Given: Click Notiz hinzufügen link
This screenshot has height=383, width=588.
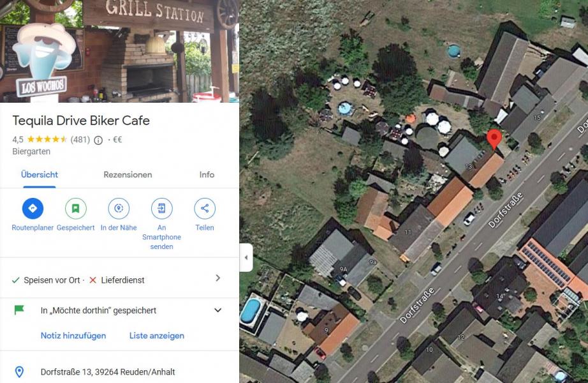Looking at the screenshot, I should (73, 336).
